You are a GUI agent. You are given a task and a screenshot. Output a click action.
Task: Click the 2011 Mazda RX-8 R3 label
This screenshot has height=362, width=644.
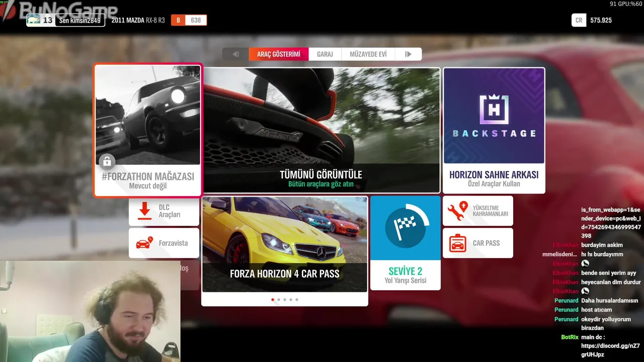tap(138, 21)
